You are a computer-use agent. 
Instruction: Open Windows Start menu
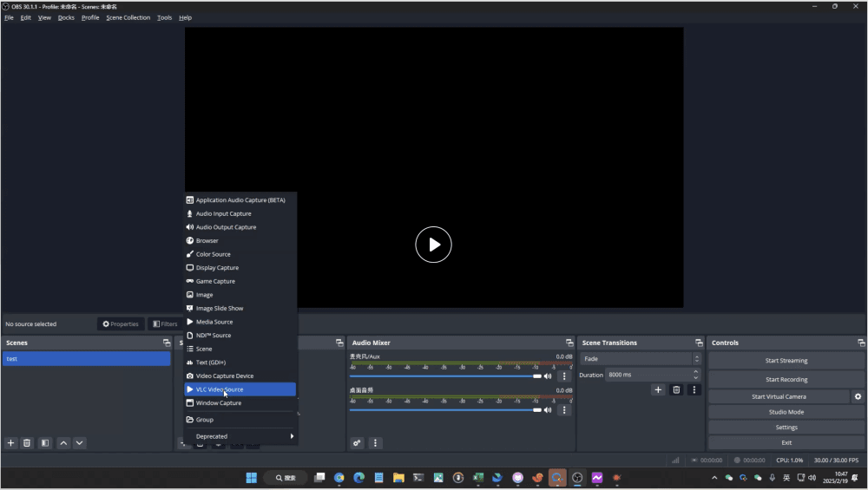point(252,478)
